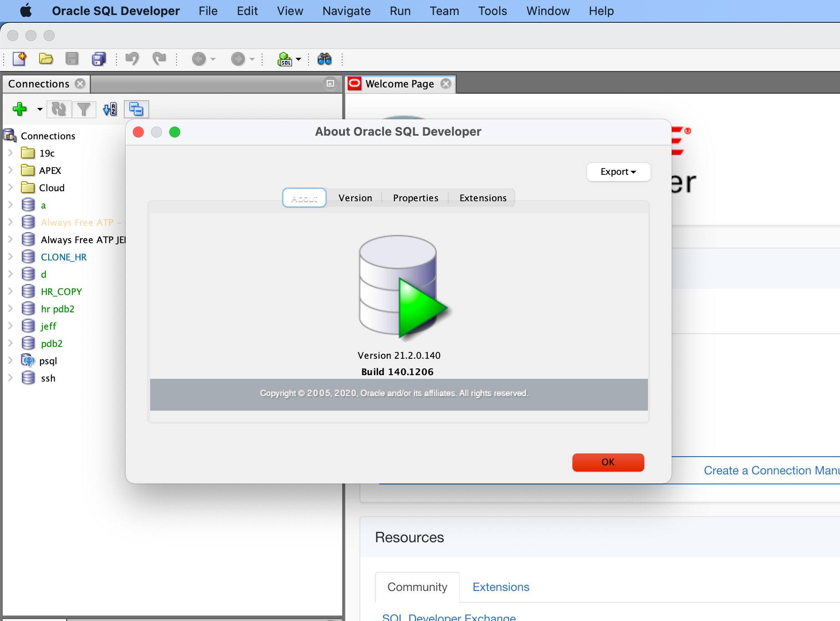Click the Undo arrow icon
The height and width of the screenshot is (621, 840).
(x=132, y=59)
